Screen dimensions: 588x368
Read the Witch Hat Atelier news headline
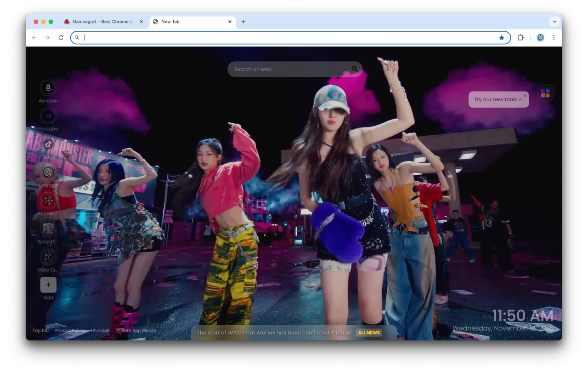pyautogui.click(x=274, y=333)
